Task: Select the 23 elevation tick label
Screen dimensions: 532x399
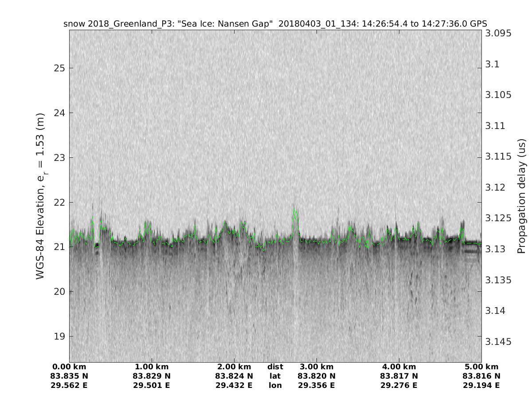Action: [x=60, y=158]
